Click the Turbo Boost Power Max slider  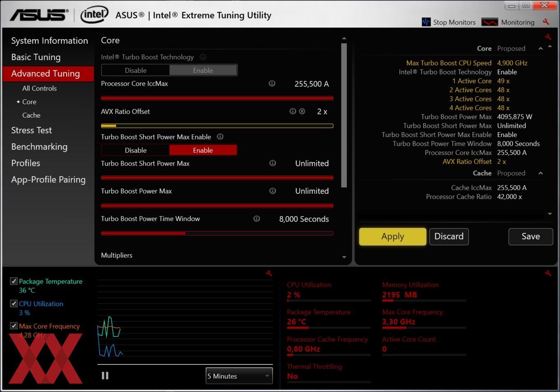(217, 205)
